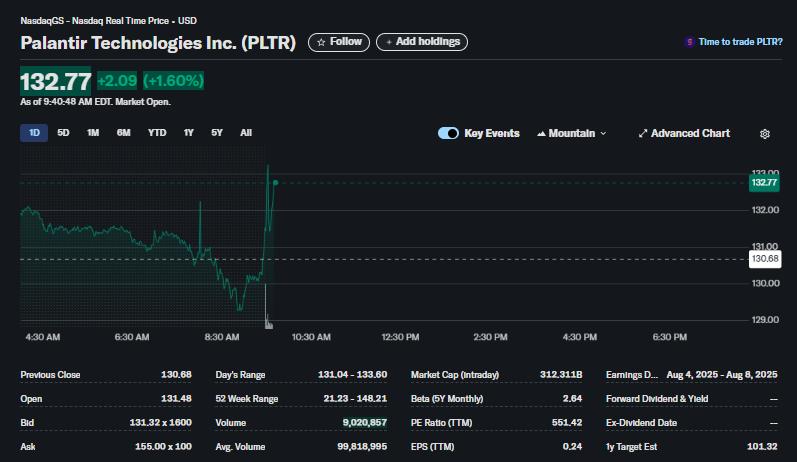Click the +2.09 price change figure
797x462 pixels.
117,81
